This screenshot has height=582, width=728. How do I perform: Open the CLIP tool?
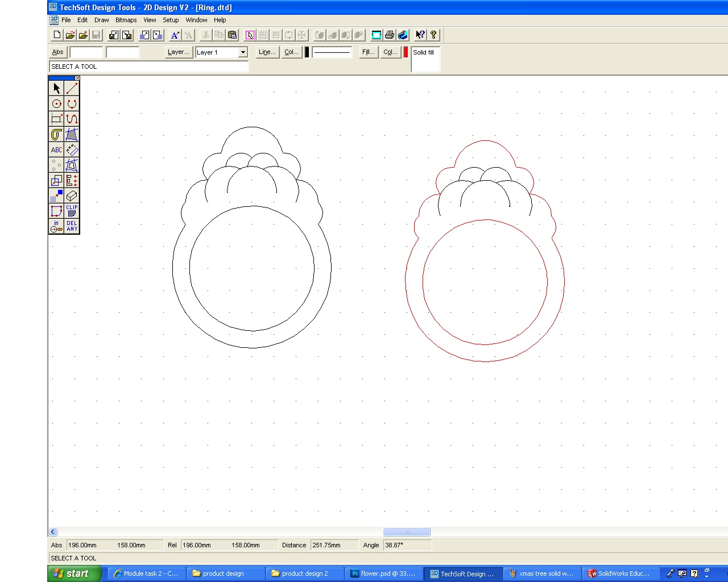72,211
